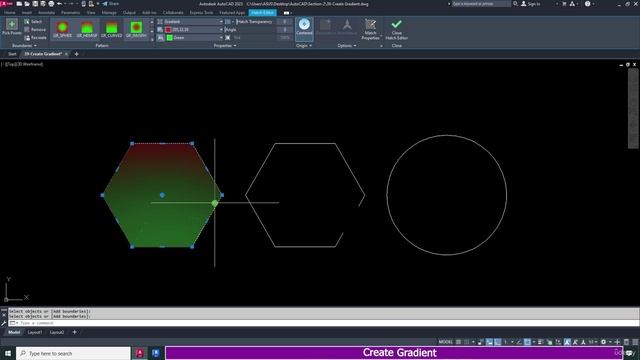Pick the GR_INVSPH gradient pattern
This screenshot has width=640, height=360.
(x=136, y=29)
